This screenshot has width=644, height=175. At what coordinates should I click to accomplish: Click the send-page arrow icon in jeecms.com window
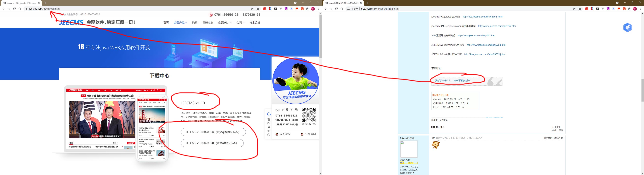(x=253, y=9)
